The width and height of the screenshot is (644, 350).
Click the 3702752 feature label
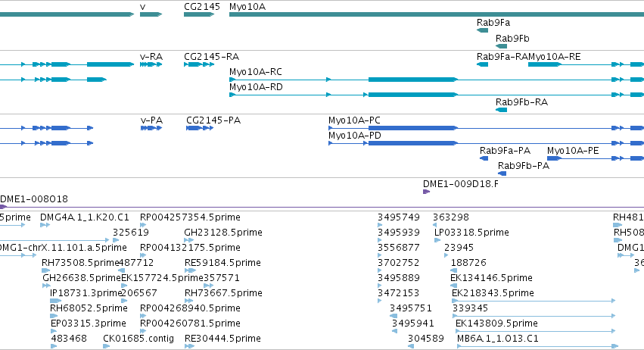[399, 263]
